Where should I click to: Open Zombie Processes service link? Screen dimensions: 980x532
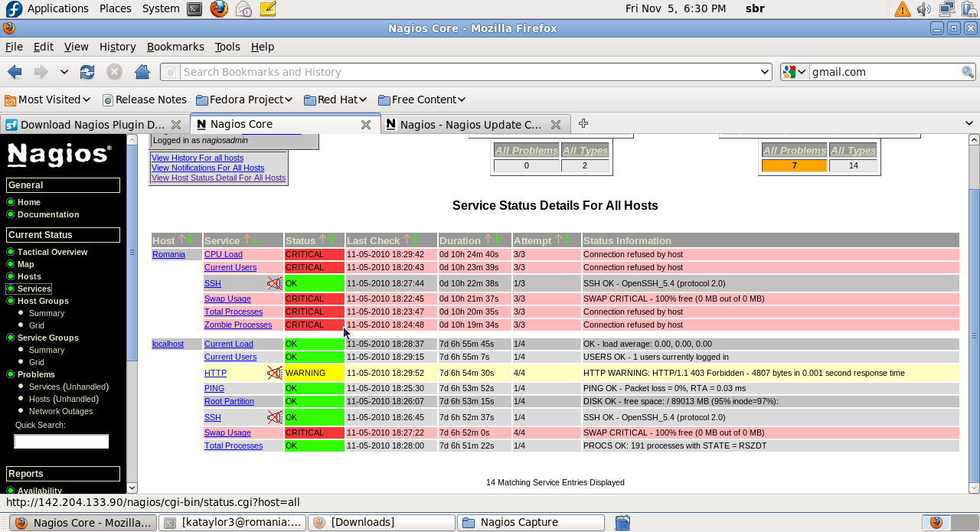(x=238, y=325)
